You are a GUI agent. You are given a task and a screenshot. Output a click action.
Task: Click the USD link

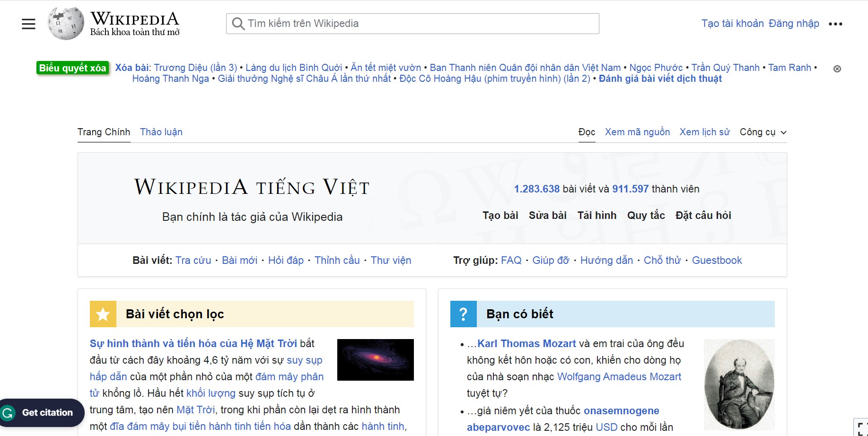(x=606, y=427)
